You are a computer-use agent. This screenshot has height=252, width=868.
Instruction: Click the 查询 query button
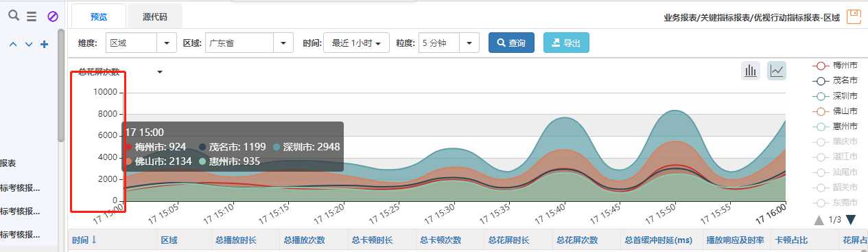coord(511,43)
